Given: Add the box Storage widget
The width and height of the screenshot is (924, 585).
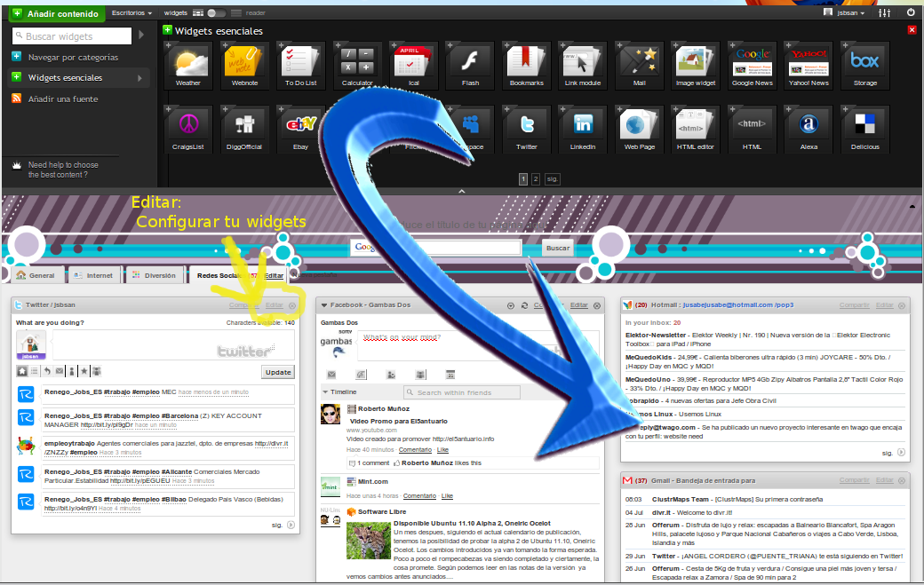Looking at the screenshot, I should coord(865,66).
